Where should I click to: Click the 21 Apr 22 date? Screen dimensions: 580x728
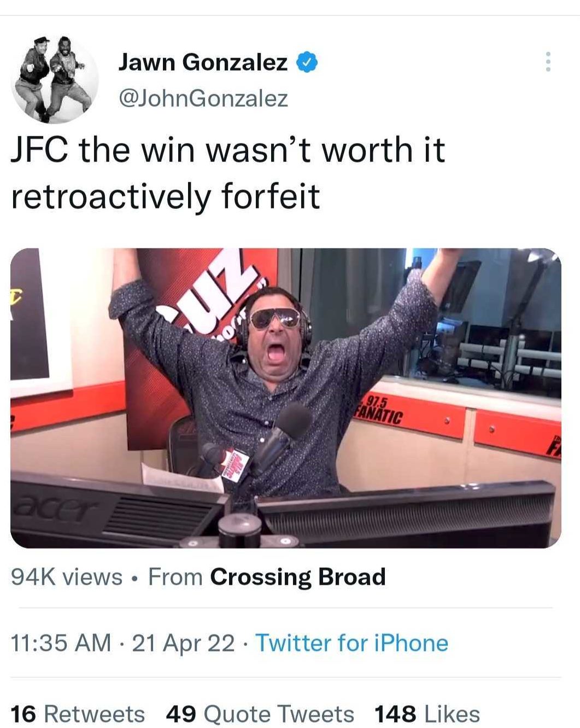click(x=183, y=643)
